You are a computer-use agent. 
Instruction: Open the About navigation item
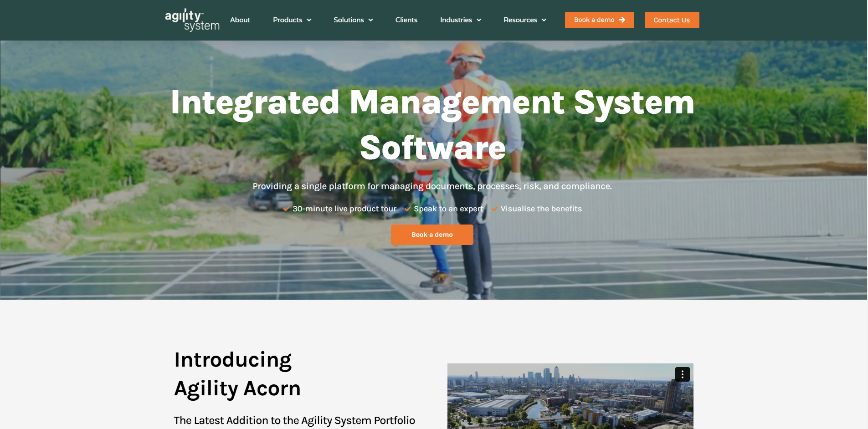[x=240, y=20]
